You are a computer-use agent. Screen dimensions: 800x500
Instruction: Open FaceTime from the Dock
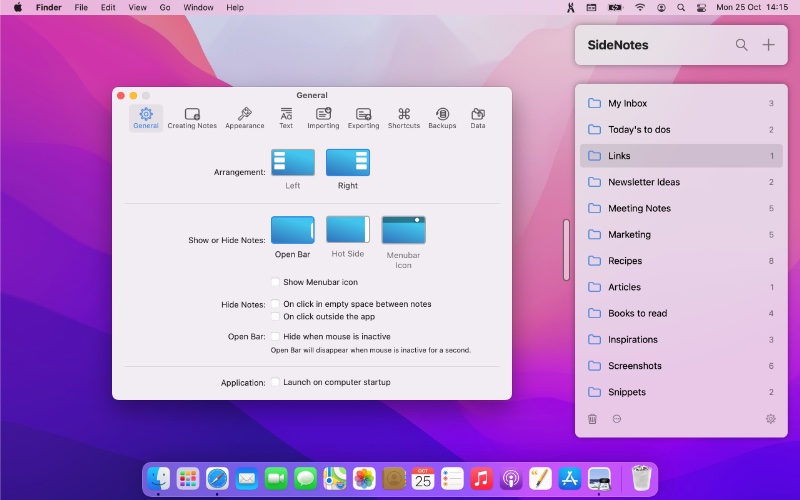pos(276,479)
